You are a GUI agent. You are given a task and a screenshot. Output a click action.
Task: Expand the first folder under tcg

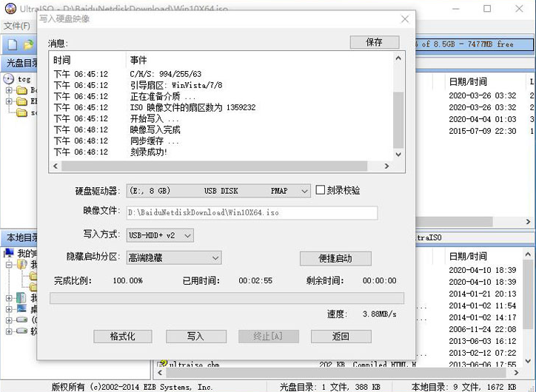pyautogui.click(x=9, y=91)
